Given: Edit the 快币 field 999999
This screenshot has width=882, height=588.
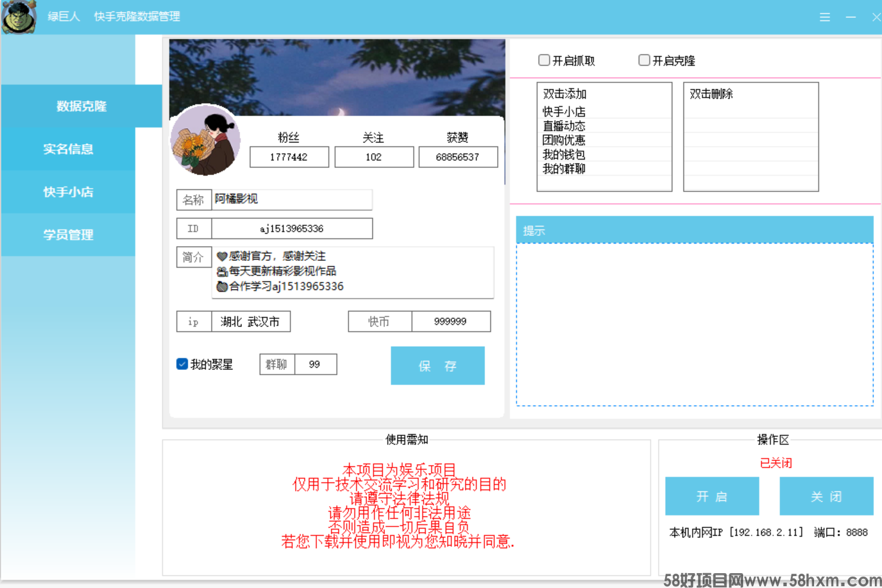Looking at the screenshot, I should click(451, 322).
